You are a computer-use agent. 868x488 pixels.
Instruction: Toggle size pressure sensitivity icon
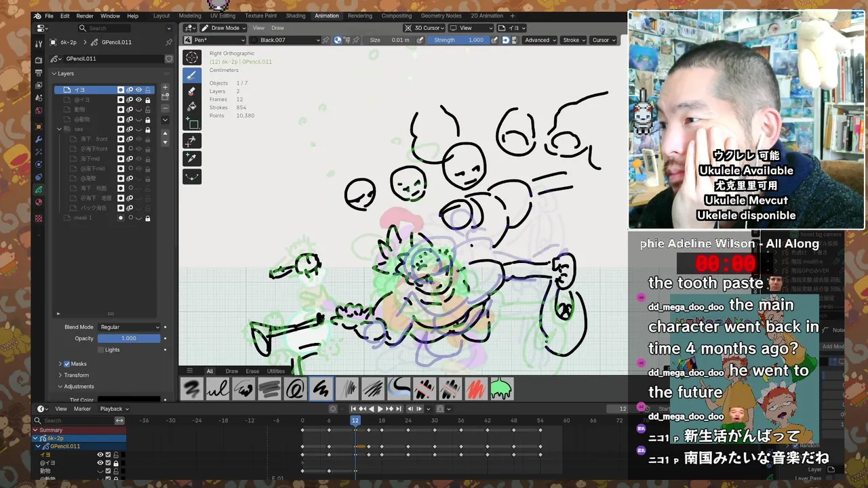[x=420, y=40]
